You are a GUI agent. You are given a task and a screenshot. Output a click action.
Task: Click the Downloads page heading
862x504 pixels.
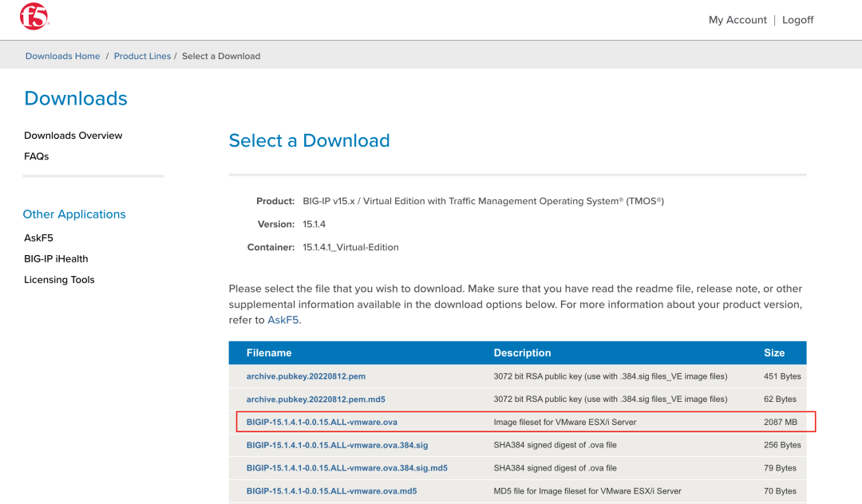coord(76,98)
